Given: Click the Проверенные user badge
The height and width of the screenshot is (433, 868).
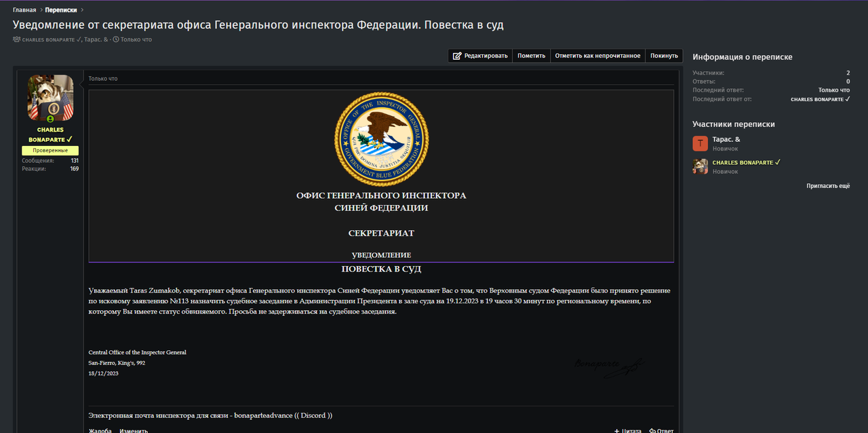Looking at the screenshot, I should click(x=50, y=151).
